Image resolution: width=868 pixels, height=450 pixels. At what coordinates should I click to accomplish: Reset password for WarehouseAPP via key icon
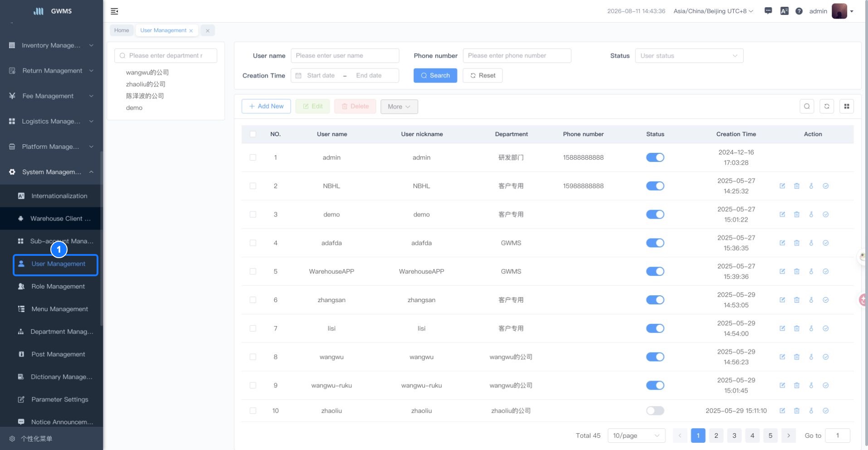811,271
